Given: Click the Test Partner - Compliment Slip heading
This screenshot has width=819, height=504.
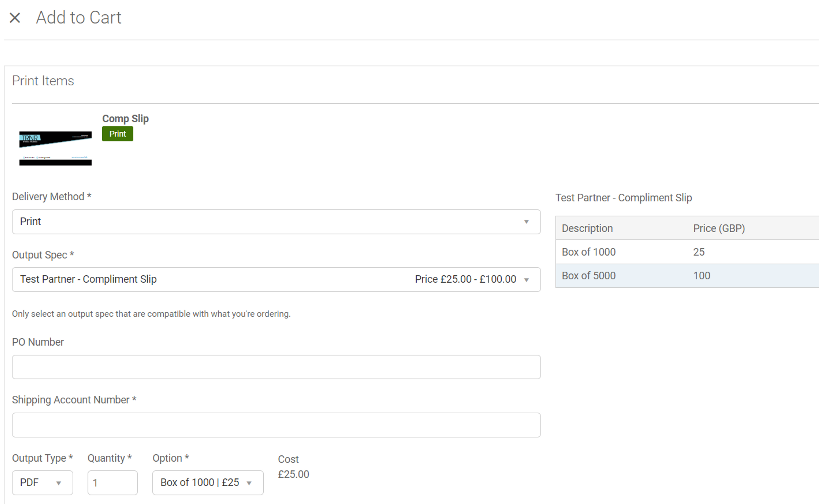Looking at the screenshot, I should tap(624, 198).
